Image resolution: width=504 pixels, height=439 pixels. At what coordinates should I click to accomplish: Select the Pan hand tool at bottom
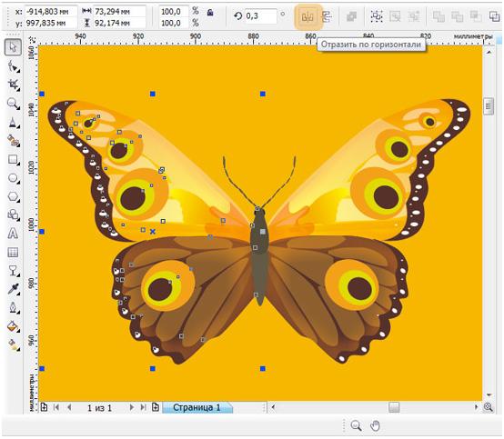[375, 426]
